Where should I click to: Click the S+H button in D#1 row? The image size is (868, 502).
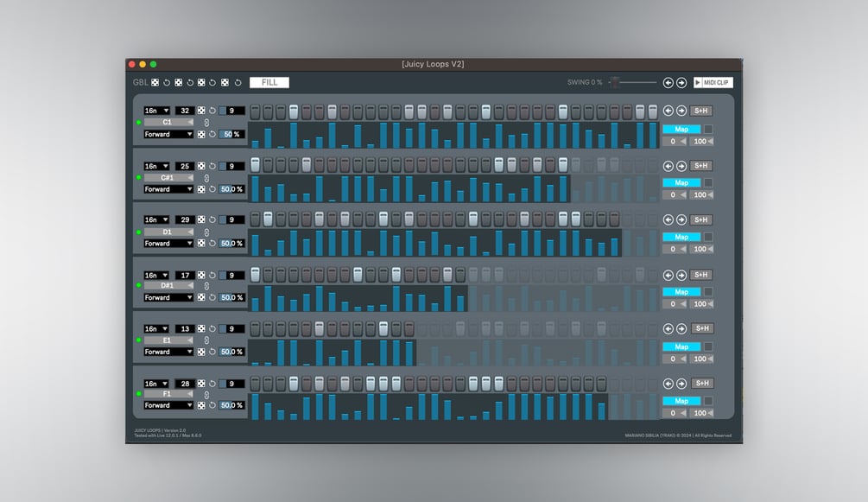coord(701,275)
